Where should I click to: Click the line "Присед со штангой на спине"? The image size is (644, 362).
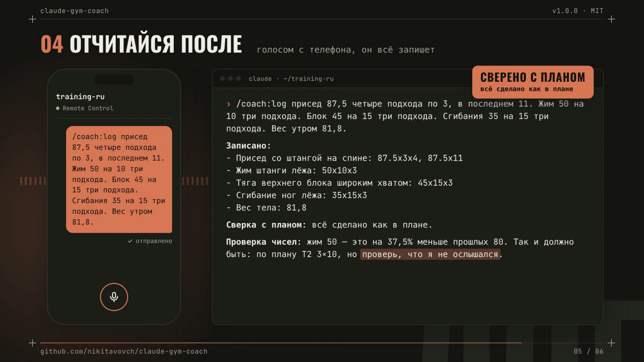coord(345,158)
